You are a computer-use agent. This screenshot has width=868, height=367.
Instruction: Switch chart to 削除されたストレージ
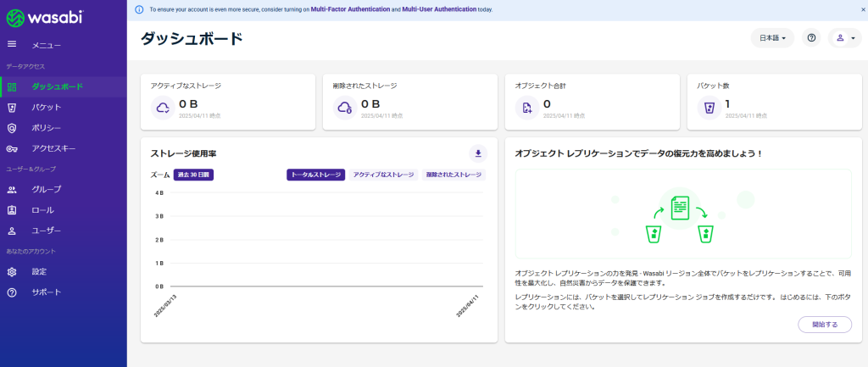coord(453,175)
